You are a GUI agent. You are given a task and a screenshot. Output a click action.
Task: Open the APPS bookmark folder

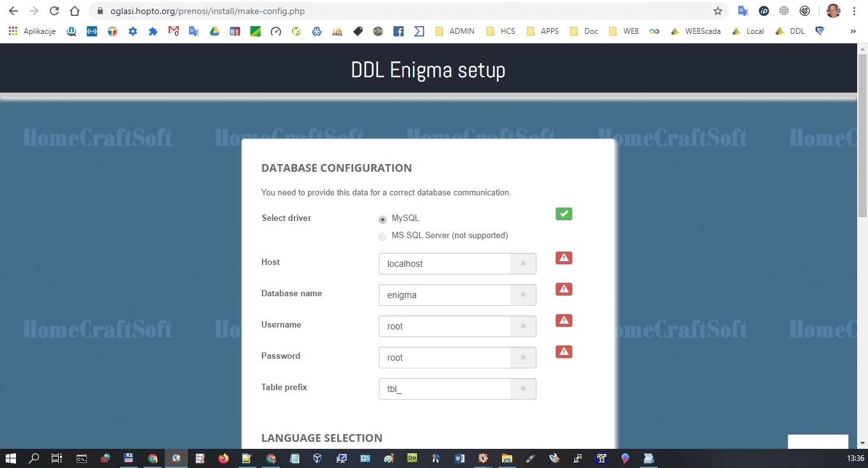coord(543,31)
